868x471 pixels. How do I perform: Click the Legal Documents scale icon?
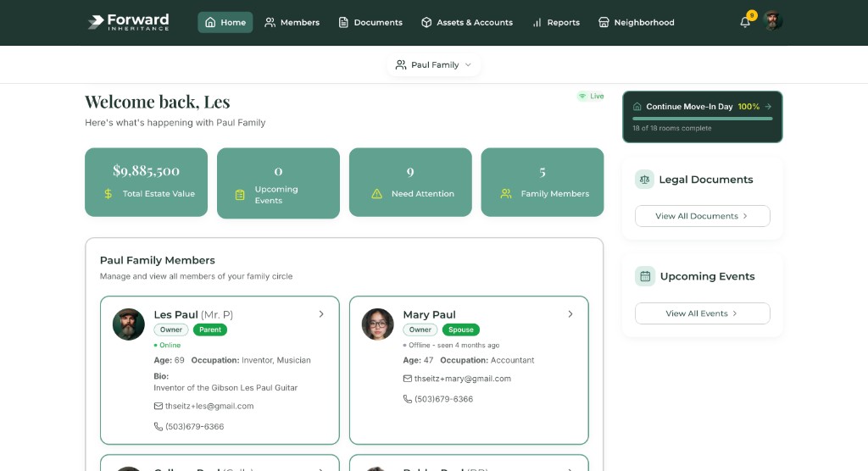point(645,180)
